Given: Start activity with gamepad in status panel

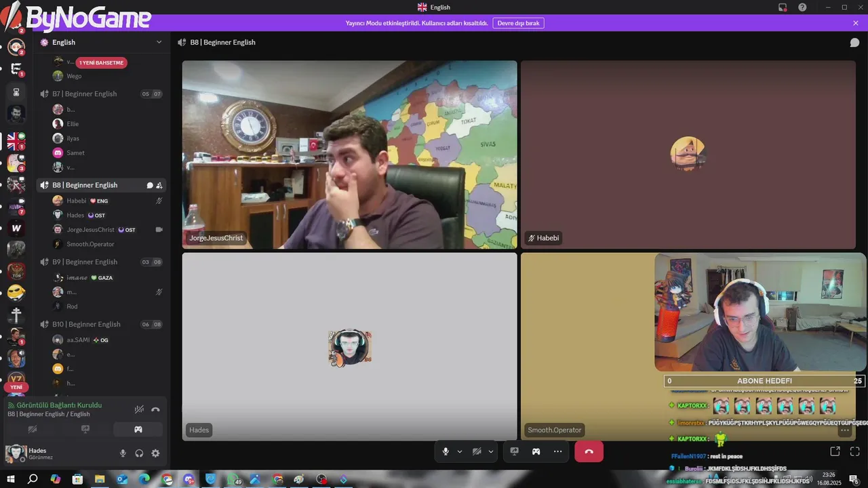Looking at the screenshot, I should coord(138,429).
